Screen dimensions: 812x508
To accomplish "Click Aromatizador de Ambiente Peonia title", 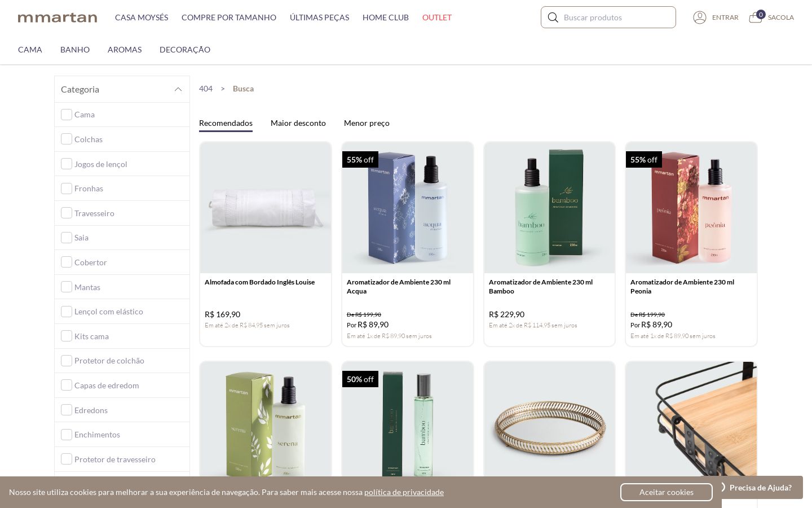I will pyautogui.click(x=682, y=287).
